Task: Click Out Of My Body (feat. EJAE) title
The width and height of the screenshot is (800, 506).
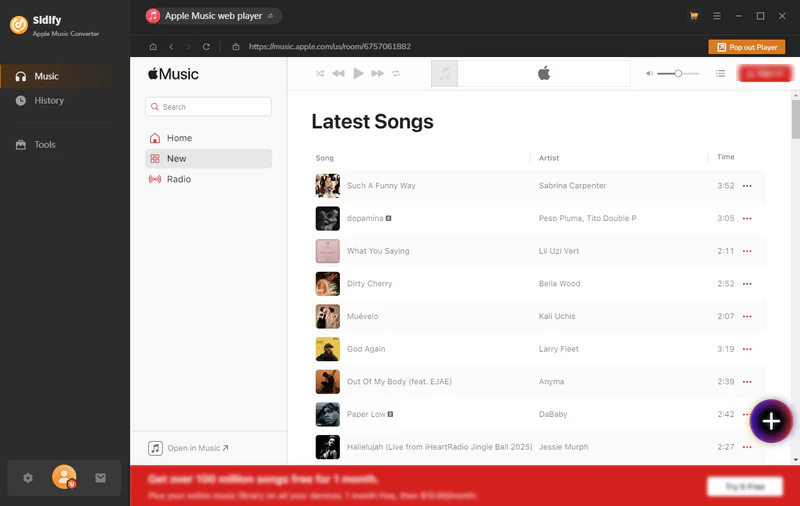Action: point(399,382)
